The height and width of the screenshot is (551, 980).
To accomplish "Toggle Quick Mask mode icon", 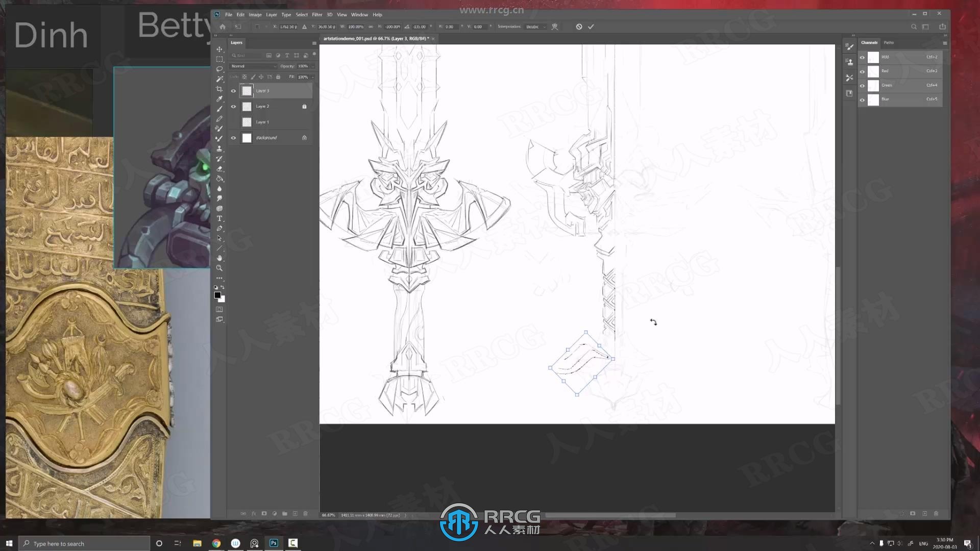I will pyautogui.click(x=219, y=309).
